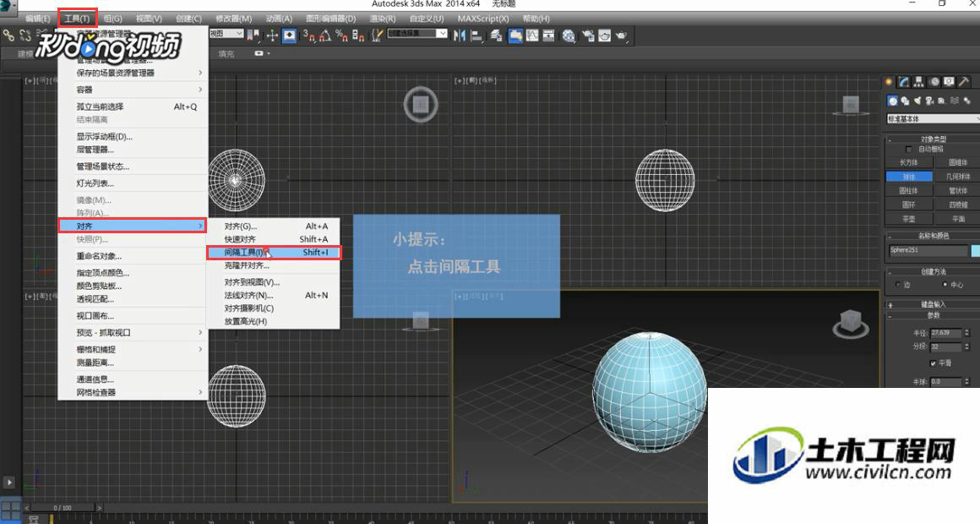Expand 预览 - 抓取视口 submenu
Screen dimensions: 980x524
(x=133, y=333)
